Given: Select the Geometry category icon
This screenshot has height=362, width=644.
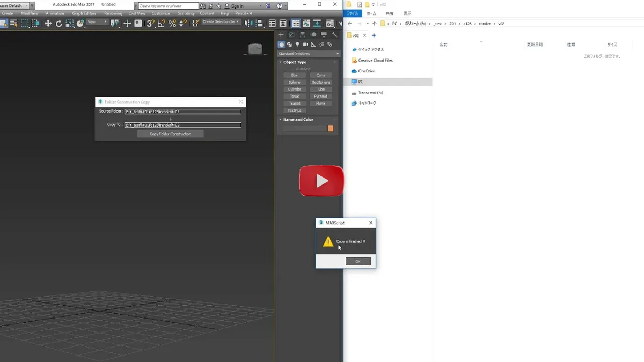Looking at the screenshot, I should point(281,45).
